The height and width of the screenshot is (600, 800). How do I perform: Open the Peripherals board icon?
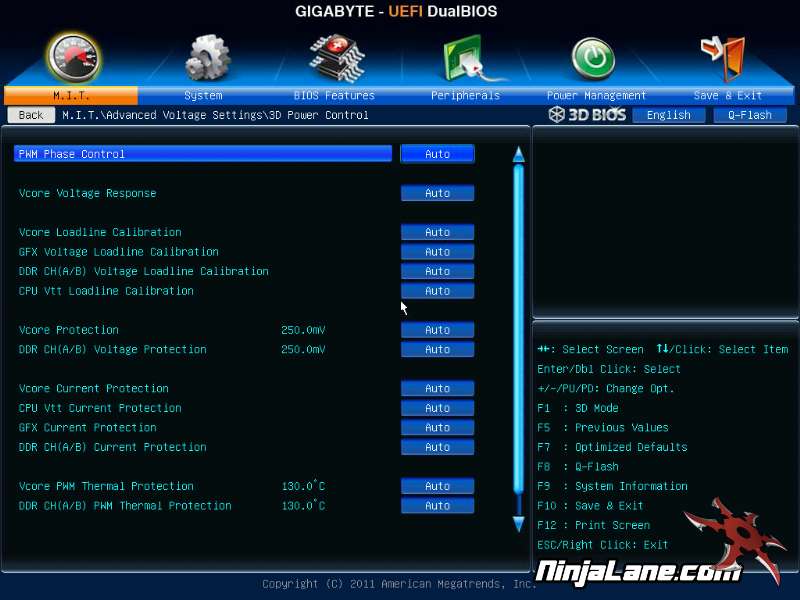pyautogui.click(x=464, y=57)
